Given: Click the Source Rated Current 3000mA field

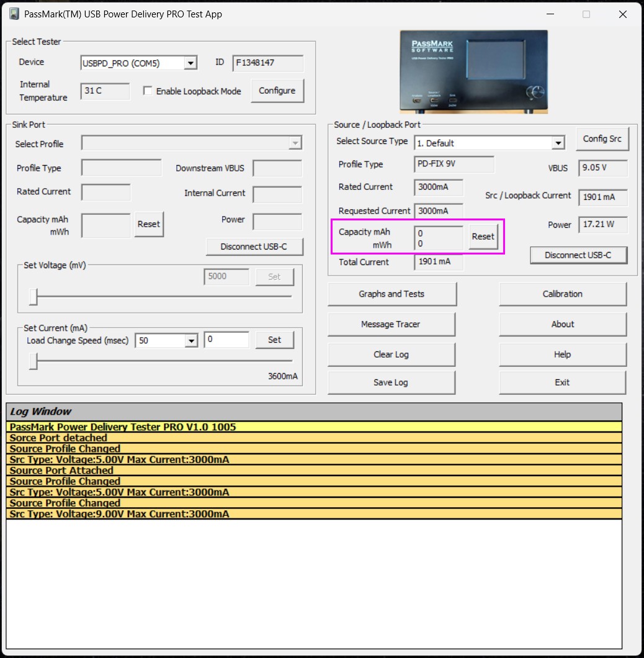Looking at the screenshot, I should tap(439, 187).
